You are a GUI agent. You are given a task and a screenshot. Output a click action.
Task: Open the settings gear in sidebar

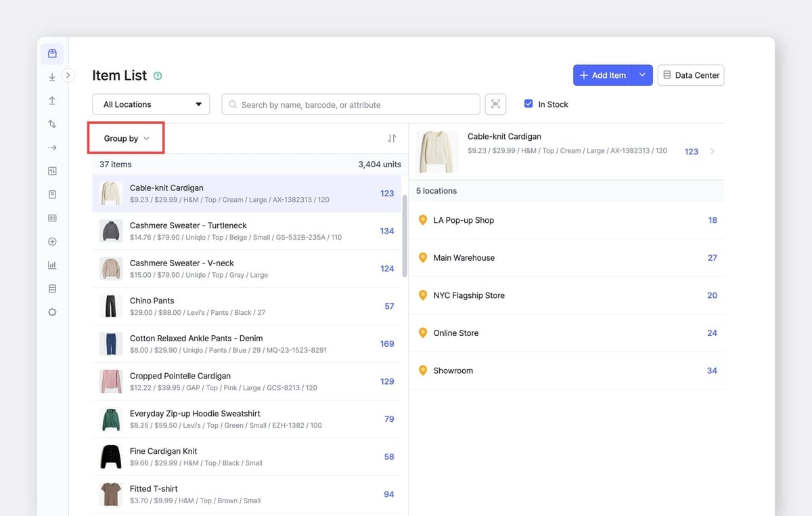pos(52,312)
